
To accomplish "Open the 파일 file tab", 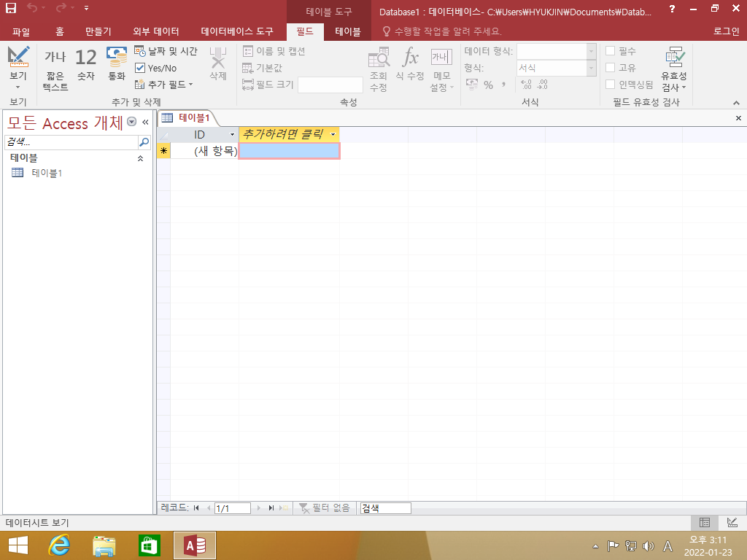I will (21, 31).
